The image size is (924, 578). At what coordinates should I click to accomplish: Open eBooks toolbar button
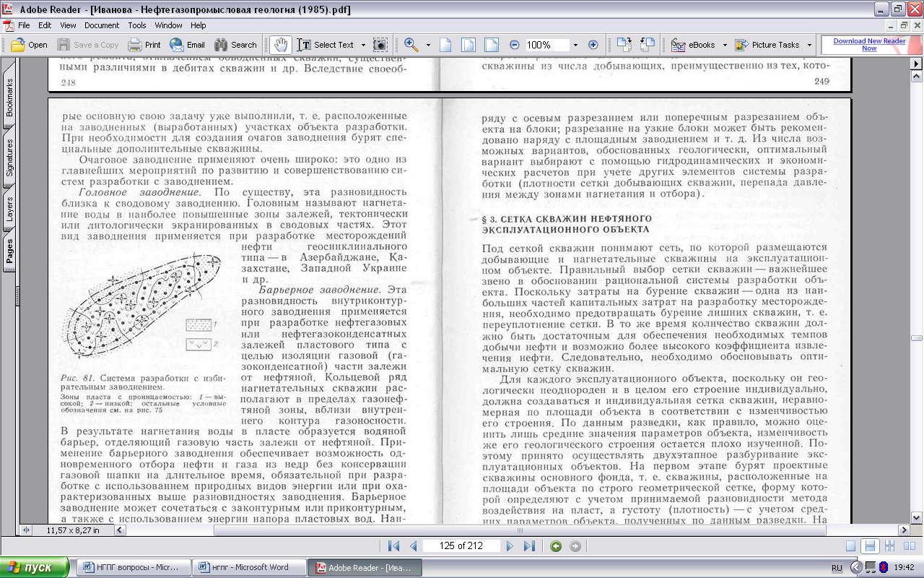click(x=694, y=45)
